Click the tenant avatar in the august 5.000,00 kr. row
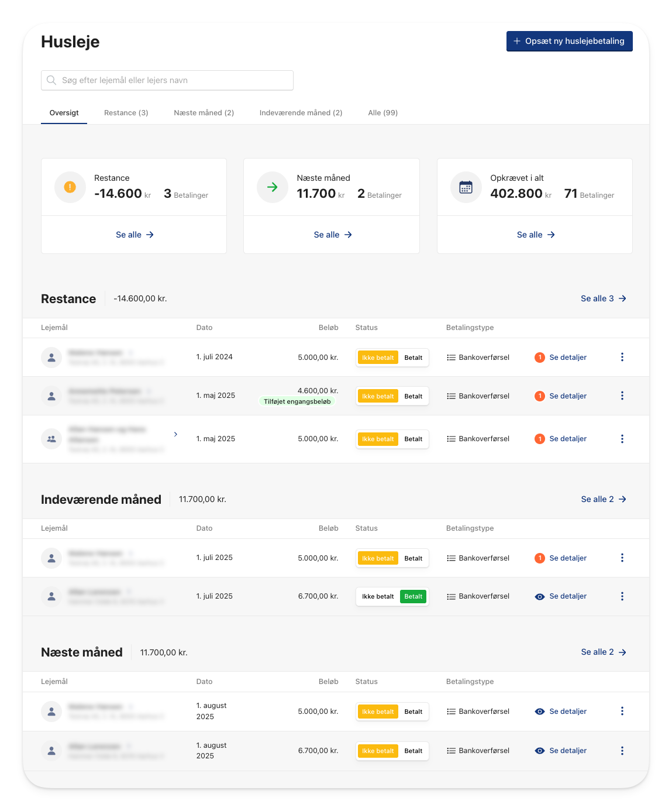Screen dimensions: 672x811 (51, 712)
